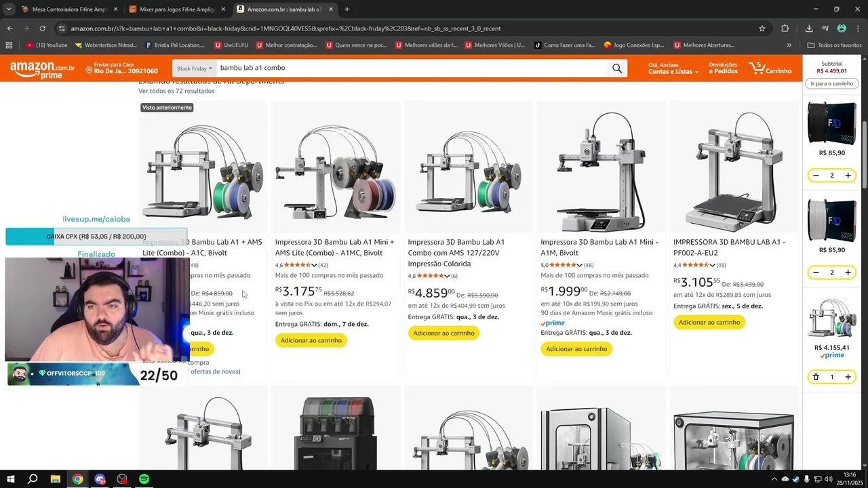Click Ir para o carrinho button
The width and height of the screenshot is (868, 488).
[x=832, y=83]
